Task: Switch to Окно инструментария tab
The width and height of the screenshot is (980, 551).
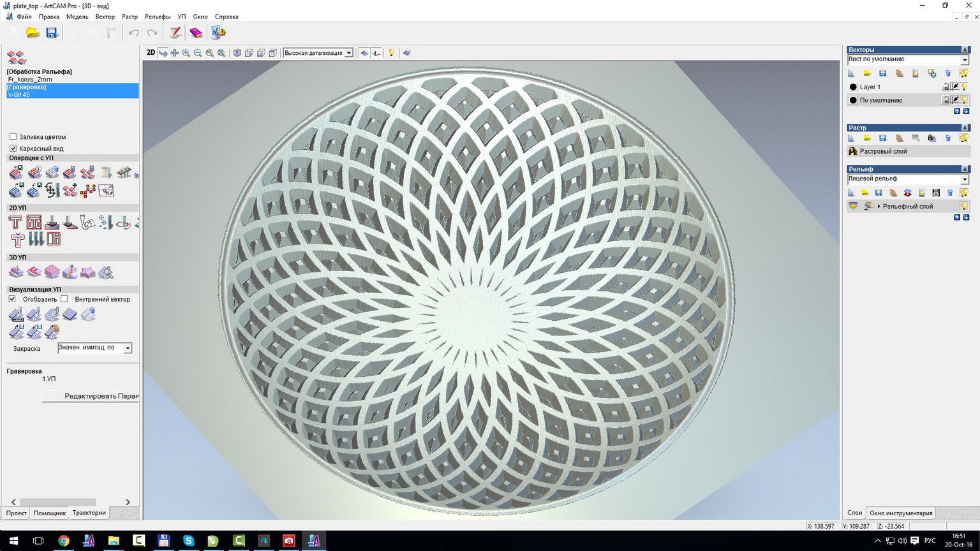Action: pyautogui.click(x=901, y=513)
